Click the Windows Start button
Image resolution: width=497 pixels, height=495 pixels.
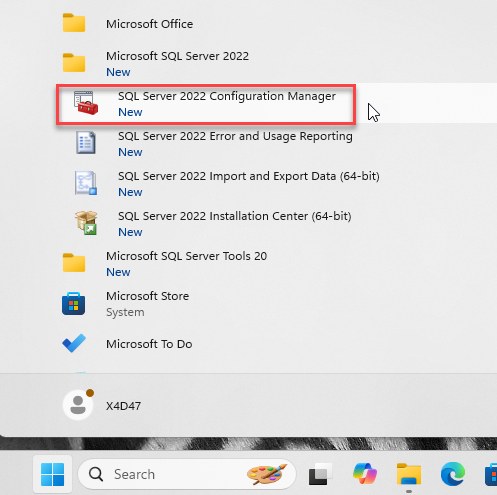coord(52,474)
